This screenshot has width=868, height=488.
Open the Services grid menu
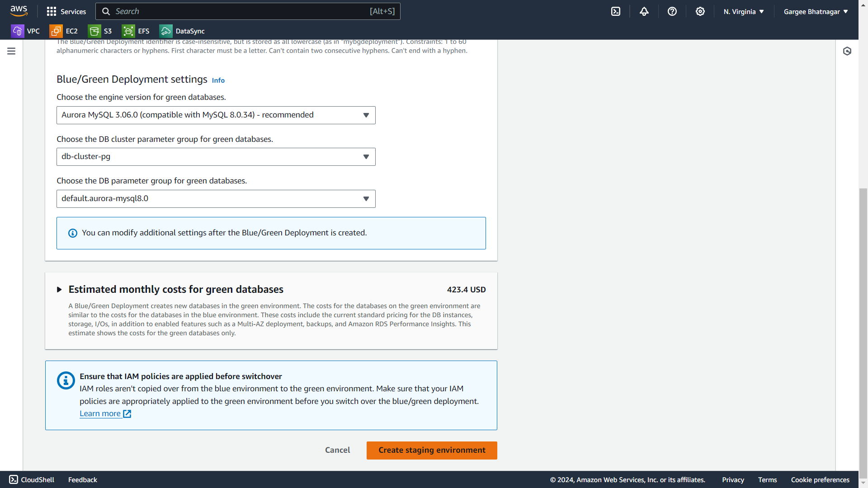click(x=66, y=11)
